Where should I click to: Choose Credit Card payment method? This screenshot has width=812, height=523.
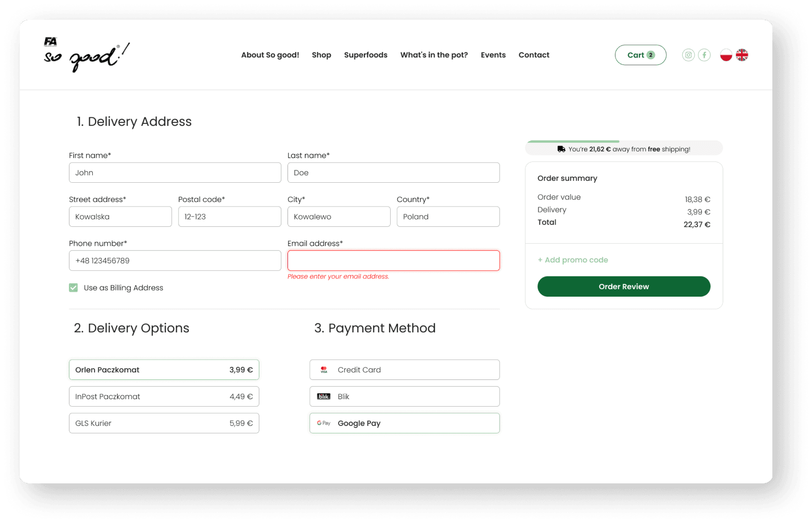click(x=405, y=370)
